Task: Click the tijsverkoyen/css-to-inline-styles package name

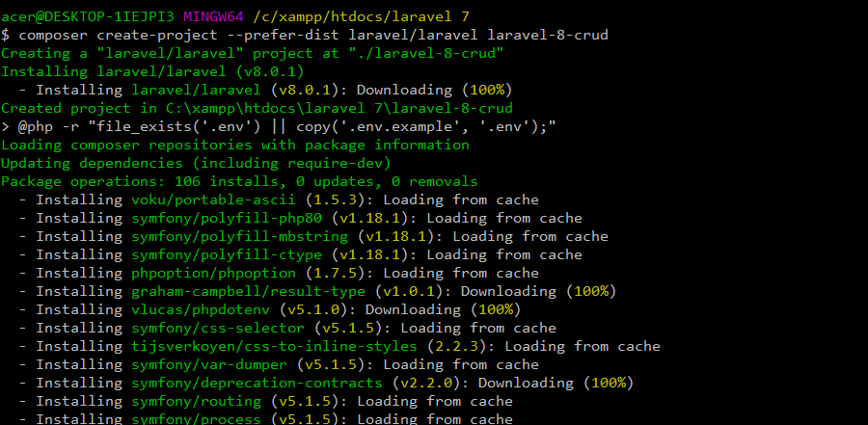Action: pyautogui.click(x=274, y=345)
